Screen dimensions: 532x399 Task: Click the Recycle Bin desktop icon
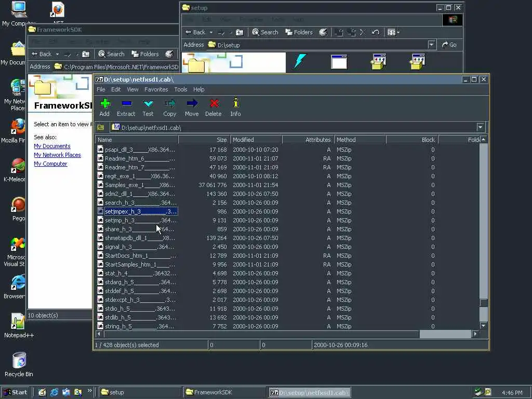tap(19, 365)
